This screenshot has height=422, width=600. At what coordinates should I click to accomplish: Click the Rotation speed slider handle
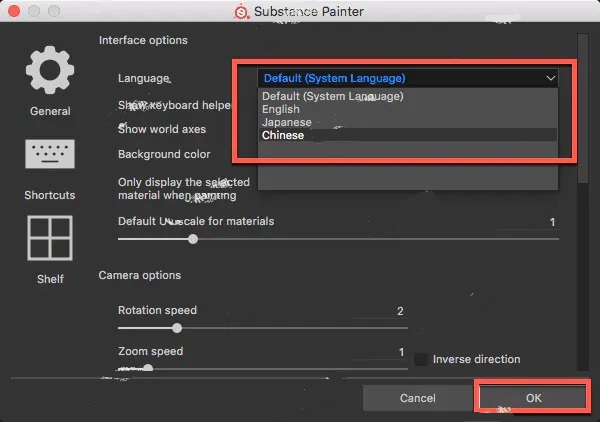pos(177,327)
